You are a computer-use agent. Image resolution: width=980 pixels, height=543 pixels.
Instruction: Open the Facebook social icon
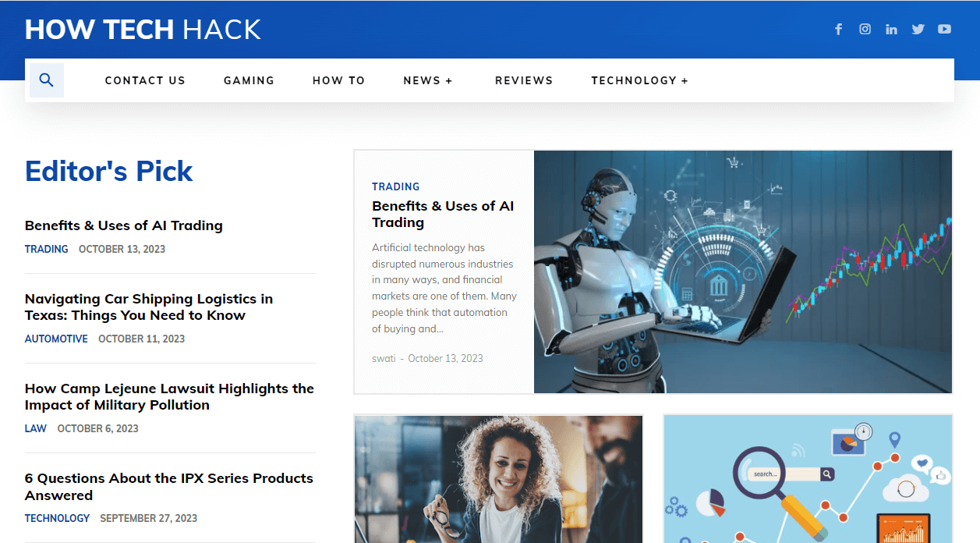pos(839,29)
